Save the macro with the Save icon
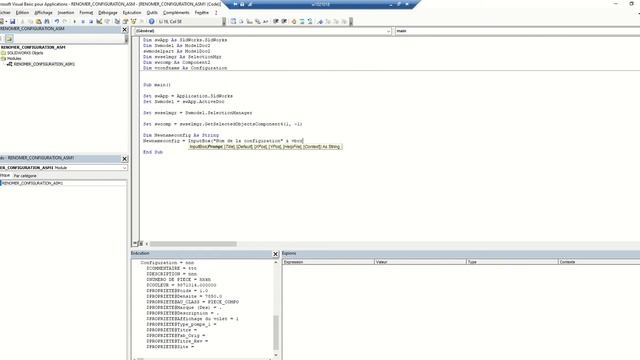640x360 pixels. coord(13,21)
